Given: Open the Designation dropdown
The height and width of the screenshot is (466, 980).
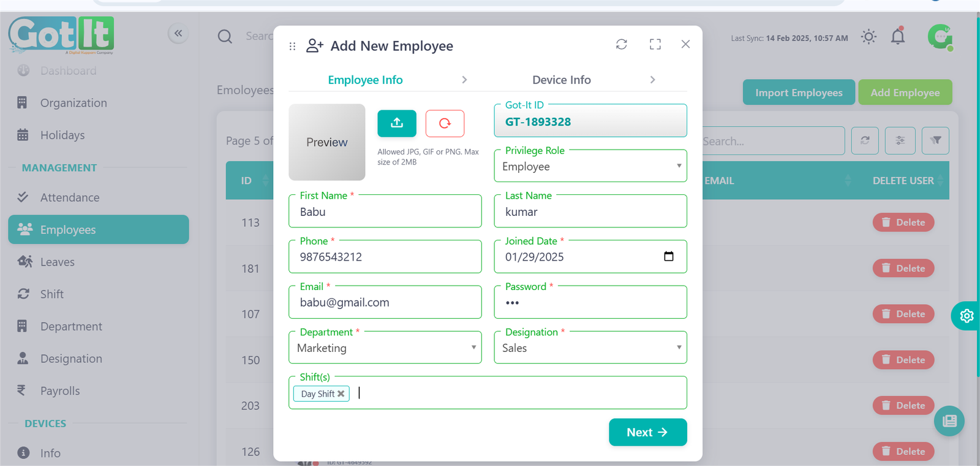Looking at the screenshot, I should (590, 348).
